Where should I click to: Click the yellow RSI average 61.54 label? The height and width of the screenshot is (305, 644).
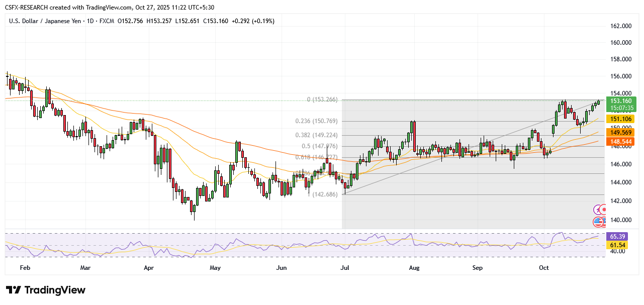617,244
